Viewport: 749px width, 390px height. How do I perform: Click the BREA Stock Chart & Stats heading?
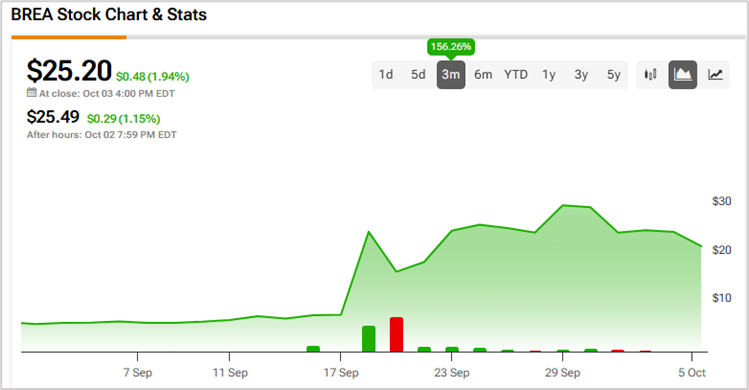[109, 15]
